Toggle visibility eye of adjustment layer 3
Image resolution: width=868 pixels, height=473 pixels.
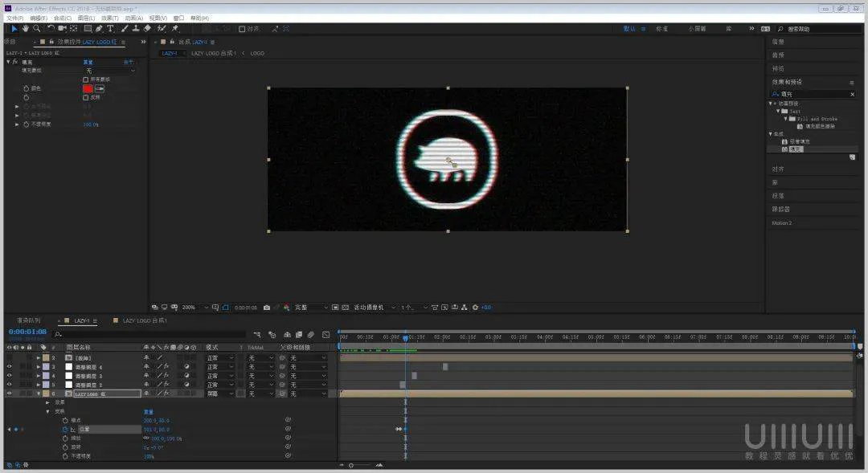click(x=10, y=376)
